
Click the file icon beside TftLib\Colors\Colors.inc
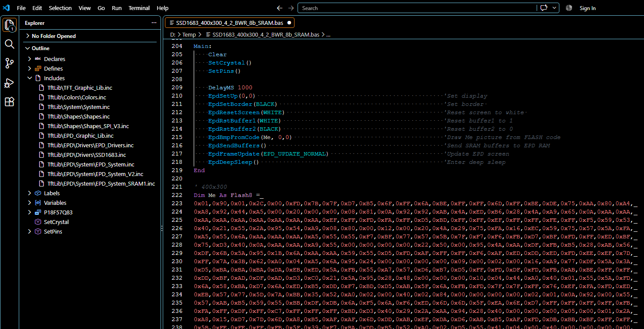(x=42, y=97)
